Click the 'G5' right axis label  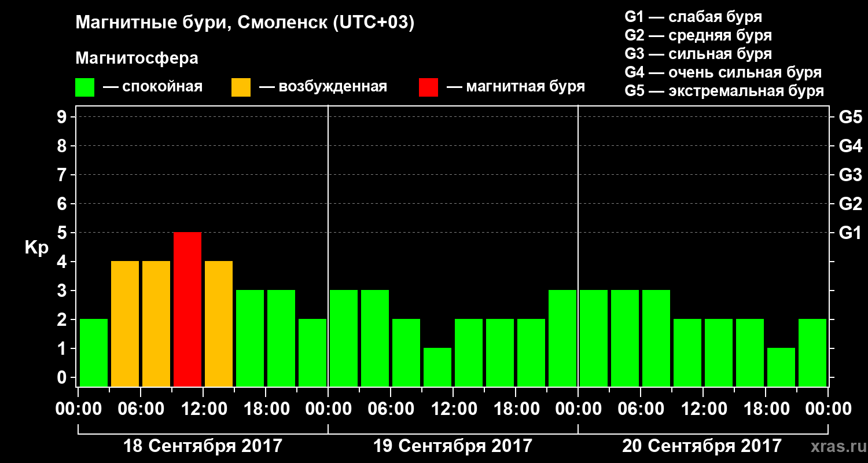tap(850, 117)
